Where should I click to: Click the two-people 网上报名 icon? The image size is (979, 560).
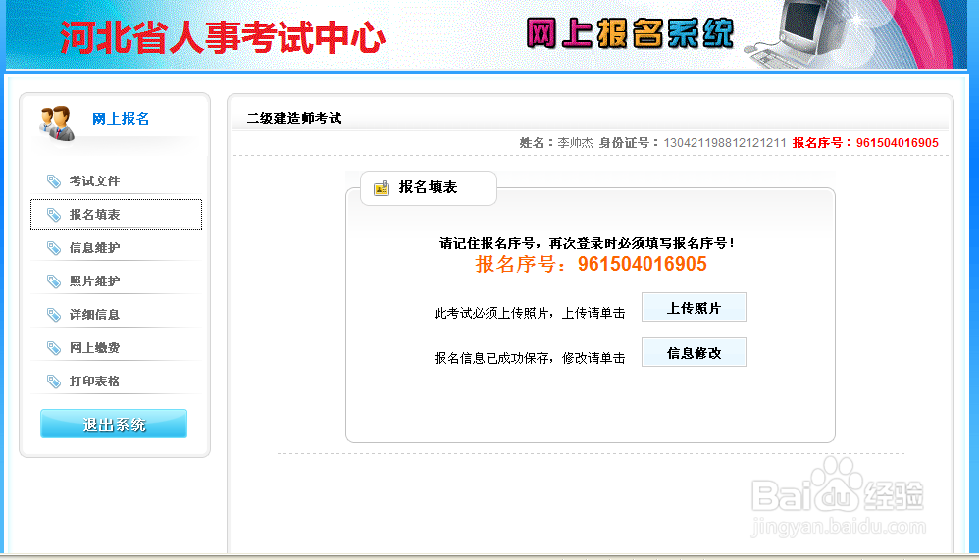[x=57, y=123]
